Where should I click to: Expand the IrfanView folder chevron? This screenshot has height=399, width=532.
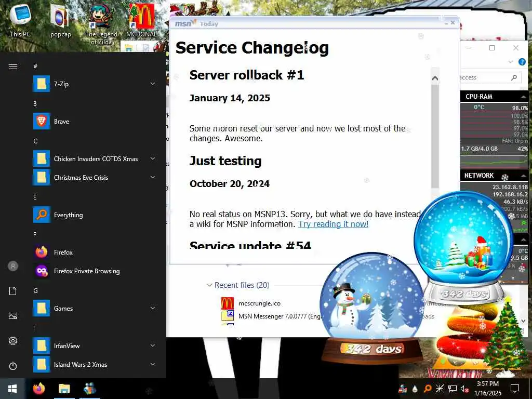pyautogui.click(x=153, y=345)
